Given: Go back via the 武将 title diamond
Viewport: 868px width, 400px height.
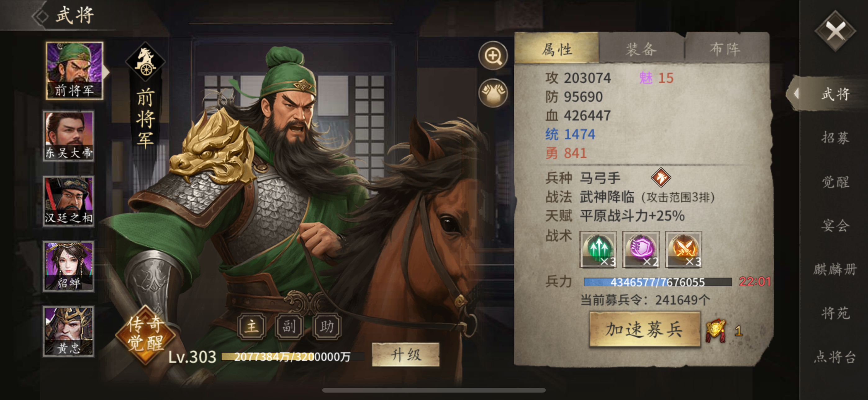Looking at the screenshot, I should point(41,16).
